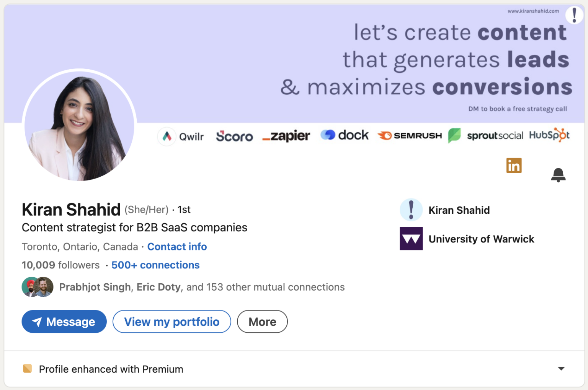The width and height of the screenshot is (588, 390).
Task: Click the HubSpot logo in the banner
Action: [x=549, y=135]
